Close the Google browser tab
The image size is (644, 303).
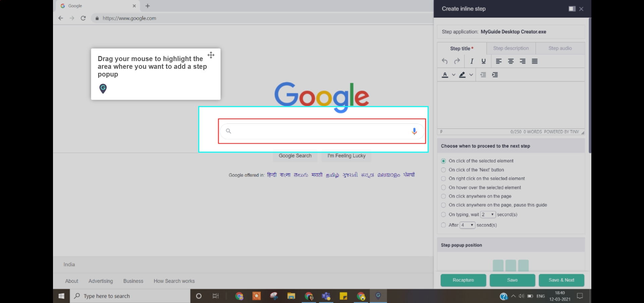tap(134, 6)
